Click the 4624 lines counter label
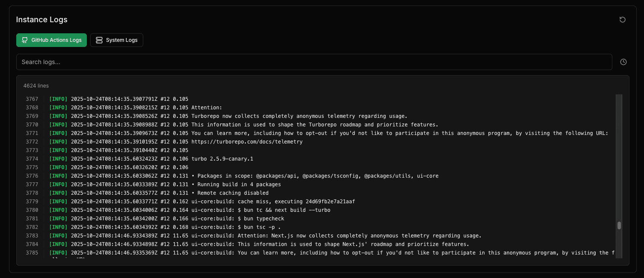This screenshot has width=644, height=278. [x=36, y=85]
